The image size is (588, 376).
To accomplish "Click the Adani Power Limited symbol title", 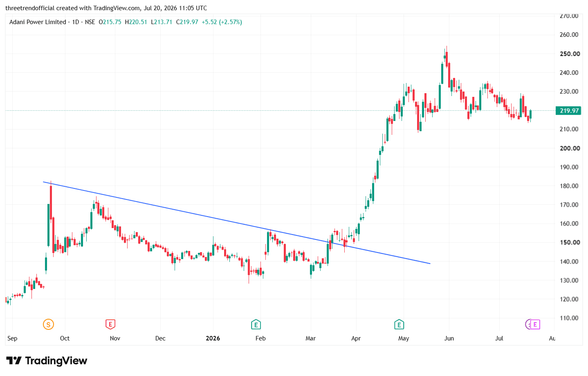I will click(38, 22).
